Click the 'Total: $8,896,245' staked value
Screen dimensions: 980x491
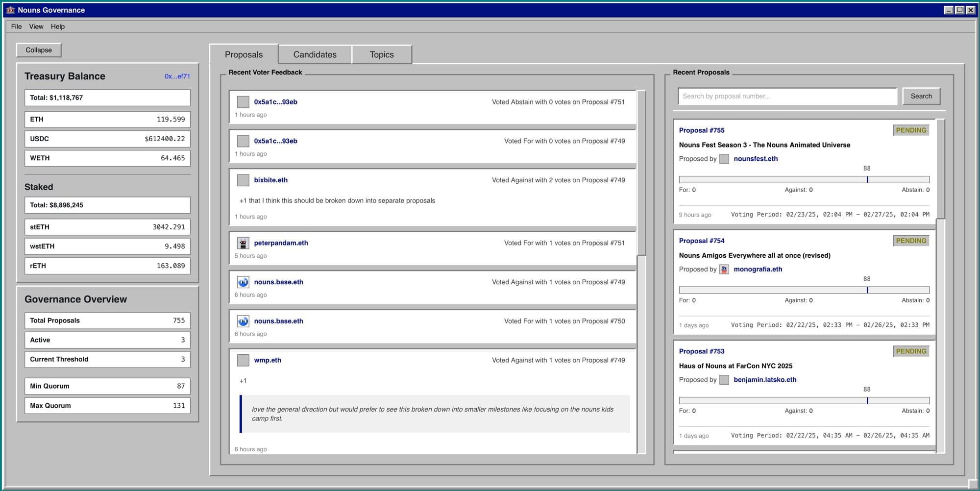click(x=107, y=205)
